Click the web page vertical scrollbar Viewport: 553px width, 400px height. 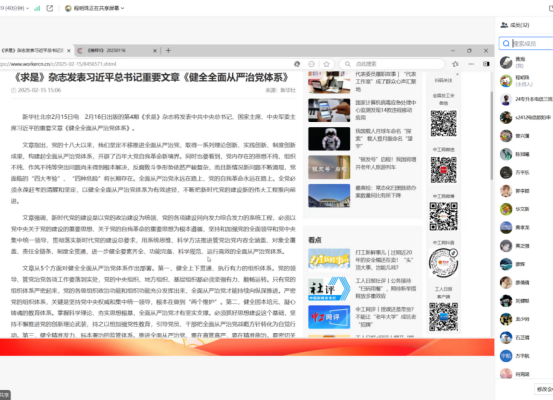(x=492, y=136)
